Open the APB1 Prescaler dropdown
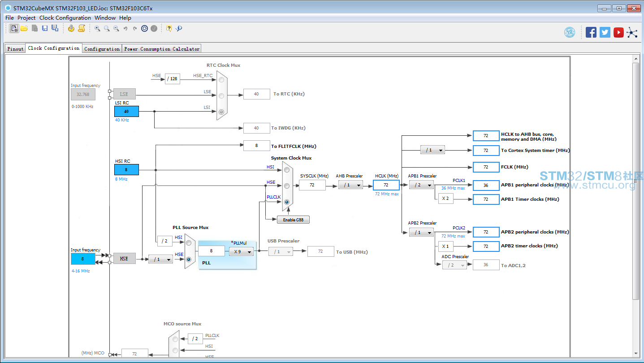The image size is (644, 363). [x=421, y=185]
